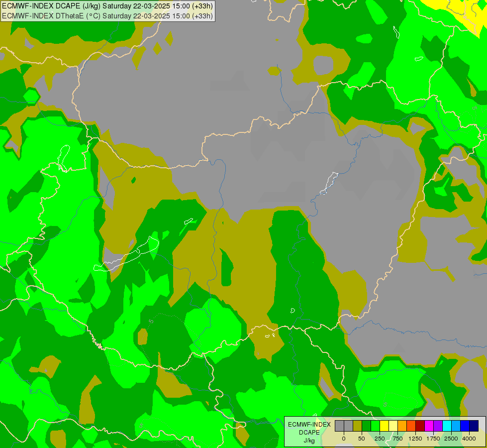Click the ECMWF-INDEX DThetaE (°C) title line
Viewport: 487px width, 448px height.
point(107,16)
